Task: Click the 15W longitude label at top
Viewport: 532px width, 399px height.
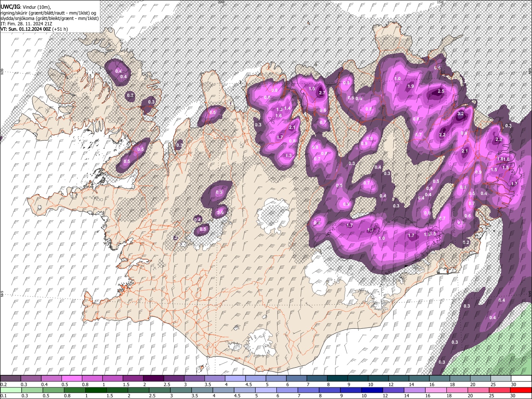Action: pos(440,2)
